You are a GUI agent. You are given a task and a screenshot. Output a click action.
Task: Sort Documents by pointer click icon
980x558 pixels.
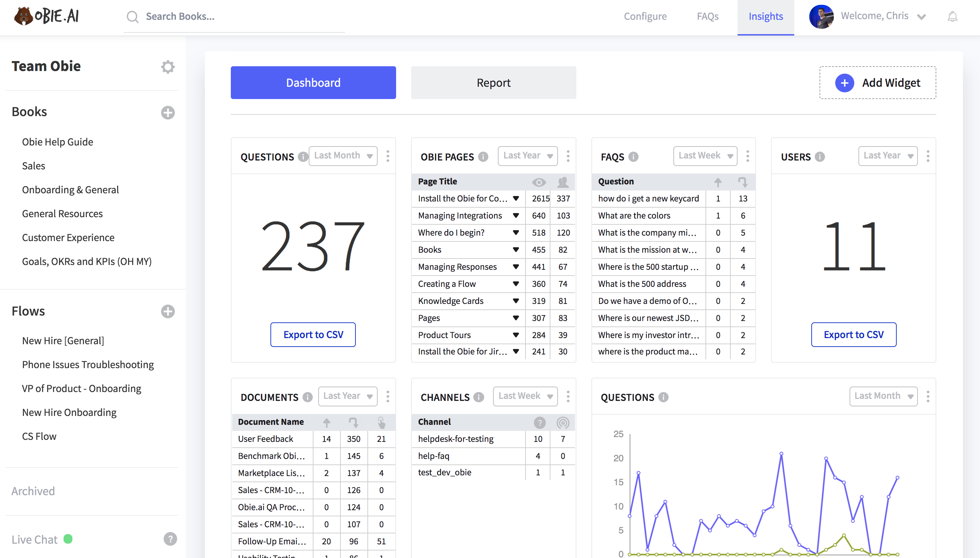click(381, 422)
